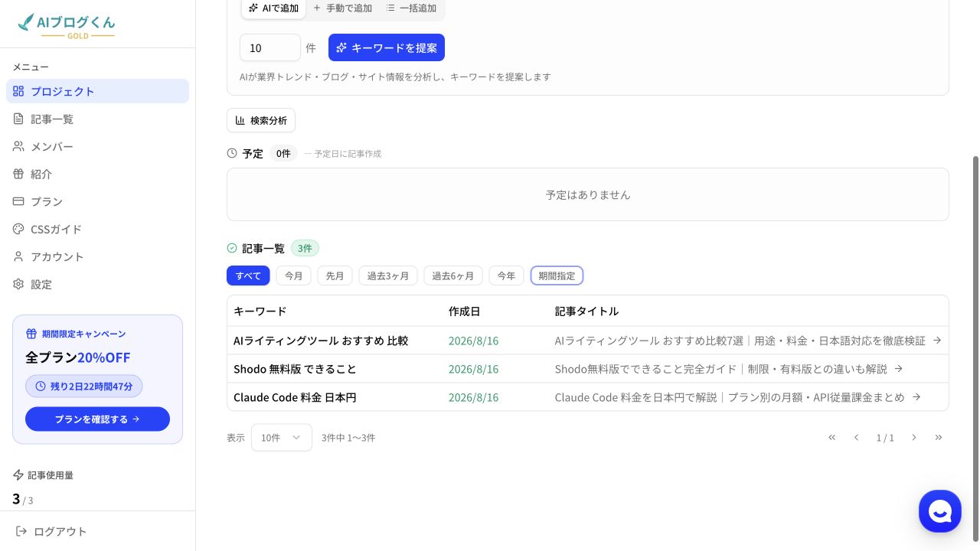Click the 記事使用量 label

51,475
